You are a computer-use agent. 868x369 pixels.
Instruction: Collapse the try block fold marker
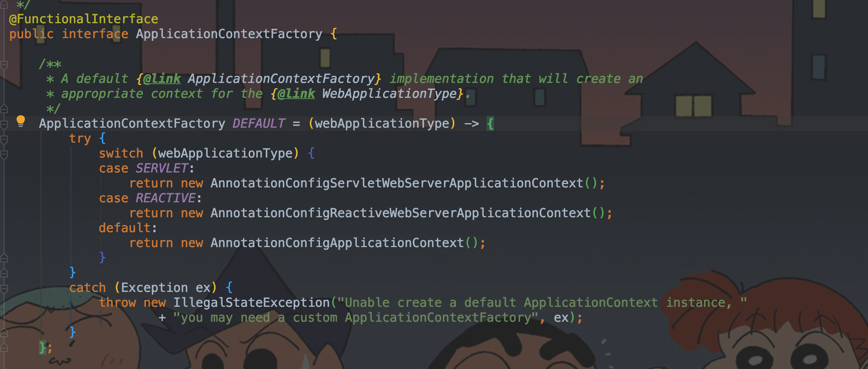[4, 139]
